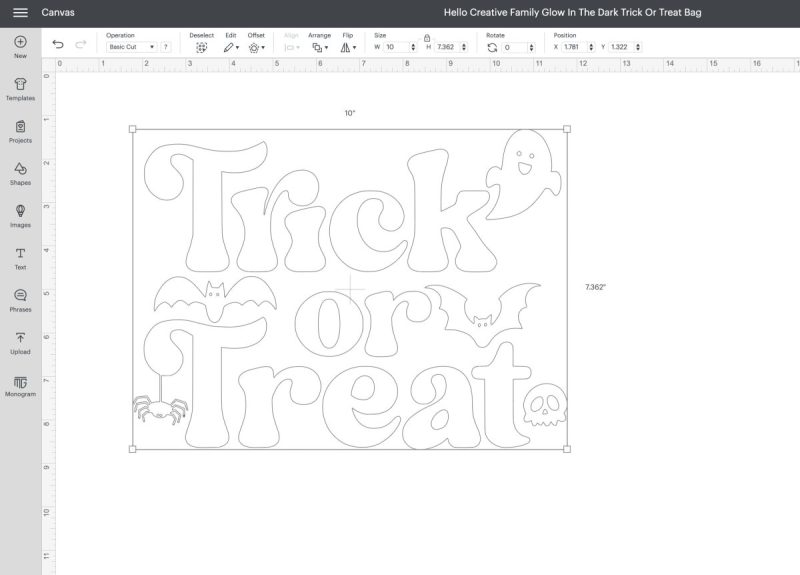
Task: Click the New project icon
Action: tap(20, 47)
